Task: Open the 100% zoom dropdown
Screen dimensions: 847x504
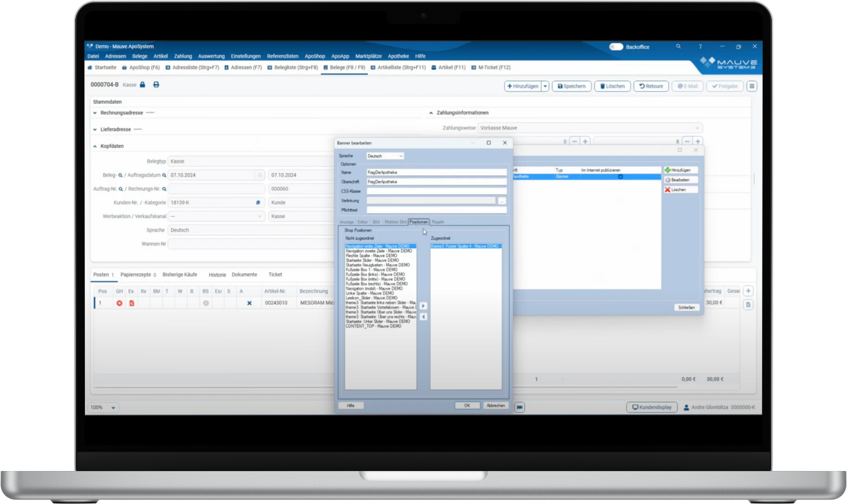Action: (104, 407)
